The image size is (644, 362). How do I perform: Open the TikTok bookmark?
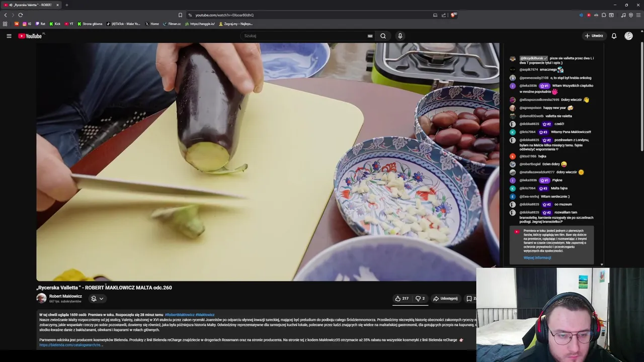pyautogui.click(x=124, y=24)
